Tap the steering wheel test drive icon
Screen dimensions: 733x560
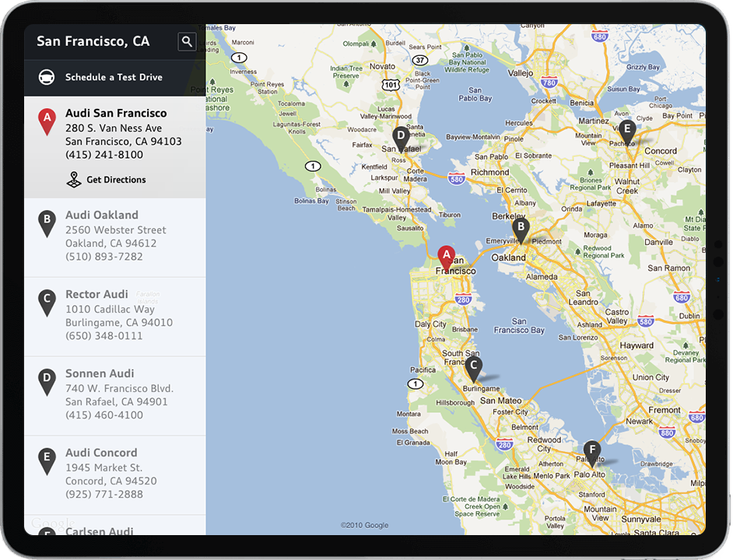(x=46, y=77)
